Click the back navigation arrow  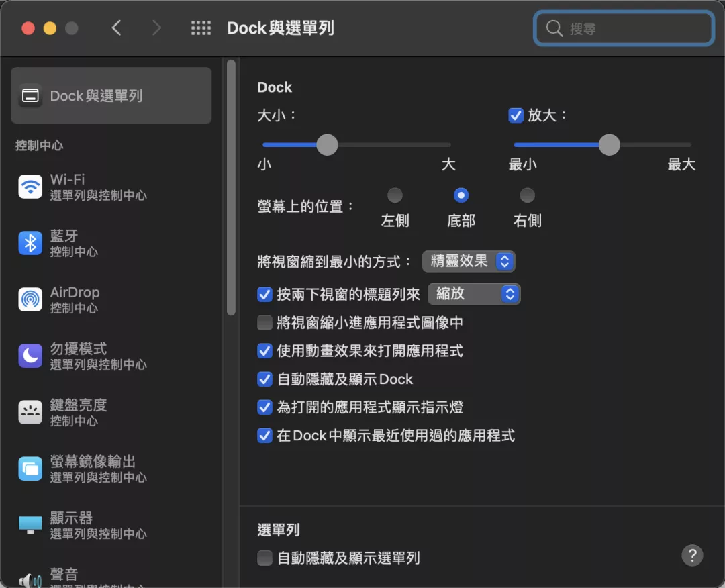(x=116, y=28)
